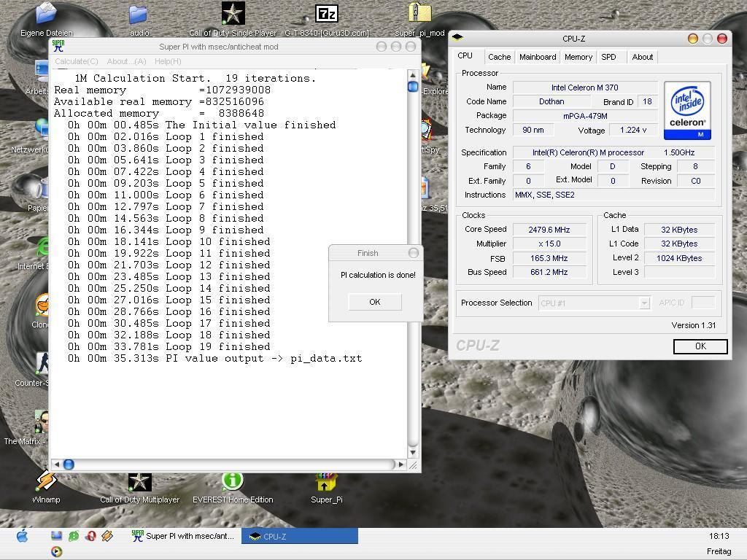Image resolution: width=747 pixels, height=560 pixels.
Task: Click the Super PI vertical scrollbar up arrow
Action: click(413, 75)
